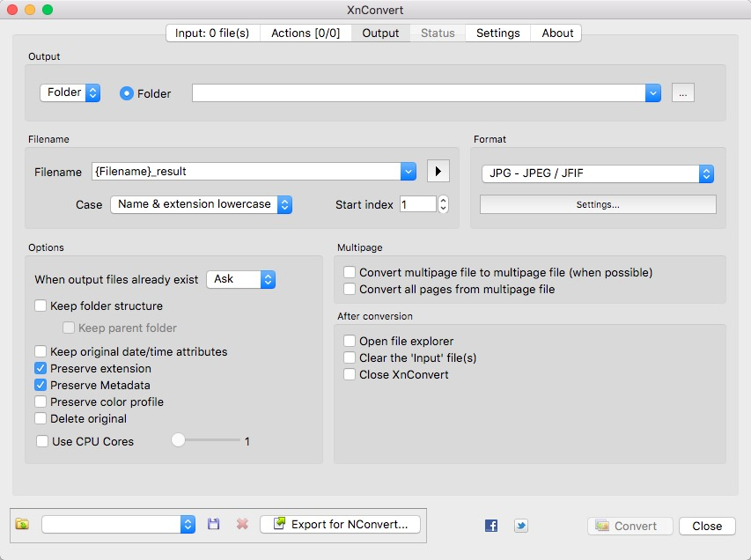Enable Delete original checkbox
Screen dimensions: 751x560
pyautogui.click(x=40, y=418)
